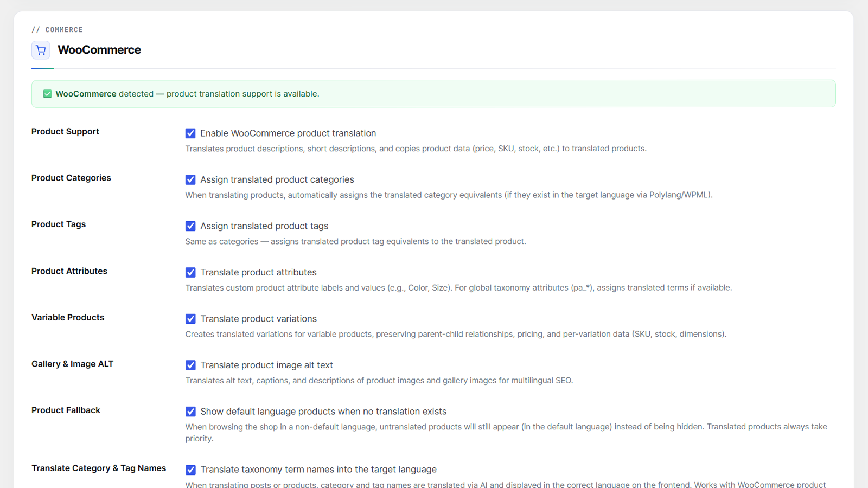
Task: Click the Translate product variations label text
Action: pos(259,319)
